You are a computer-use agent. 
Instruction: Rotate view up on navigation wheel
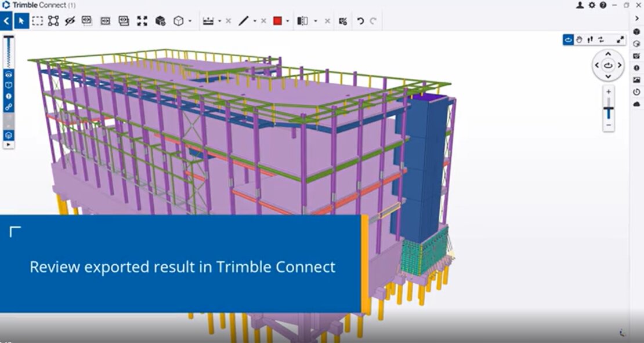[x=608, y=54]
